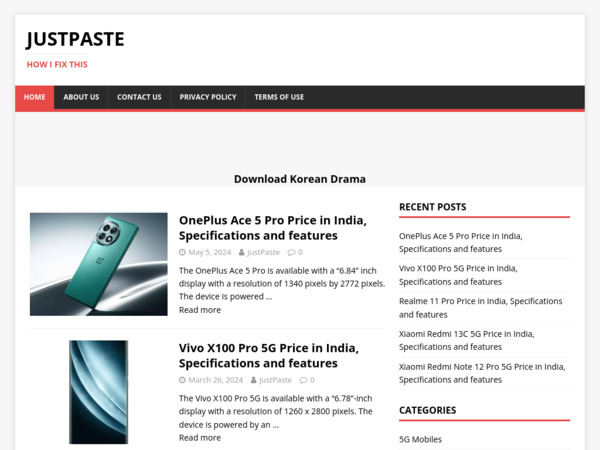Viewport: 600px width, 450px height.
Task: View the PRIVACY POLICY page
Action: tap(208, 97)
